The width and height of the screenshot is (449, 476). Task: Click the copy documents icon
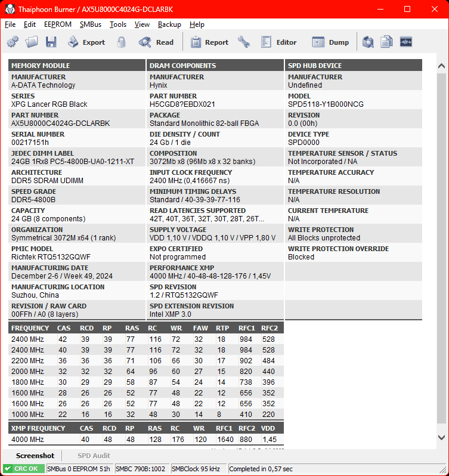(387, 42)
